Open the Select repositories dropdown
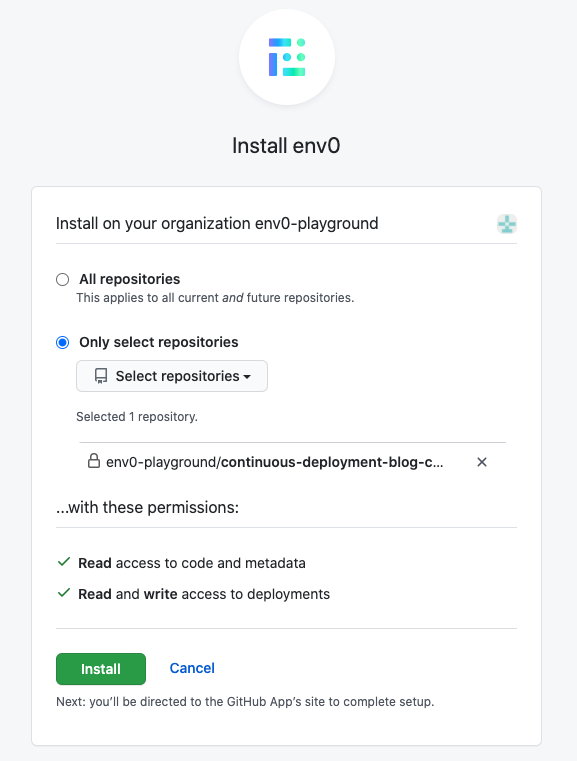The height and width of the screenshot is (761, 577). coord(172,376)
